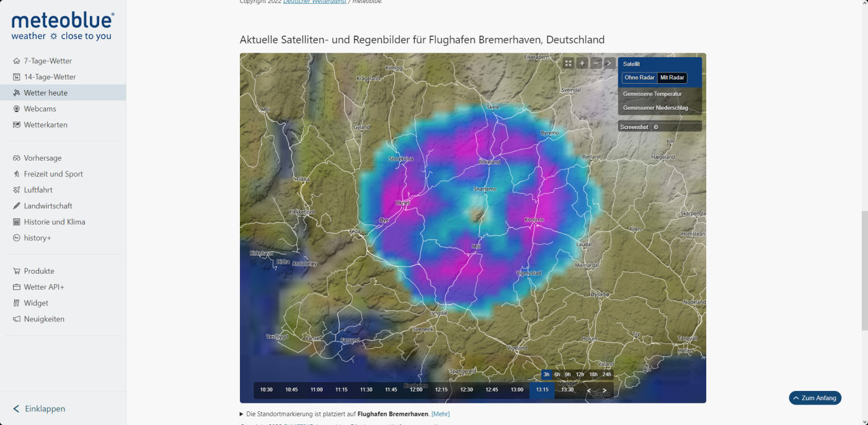
Task: Take a map screenshot via Screenshot button
Action: tap(634, 127)
